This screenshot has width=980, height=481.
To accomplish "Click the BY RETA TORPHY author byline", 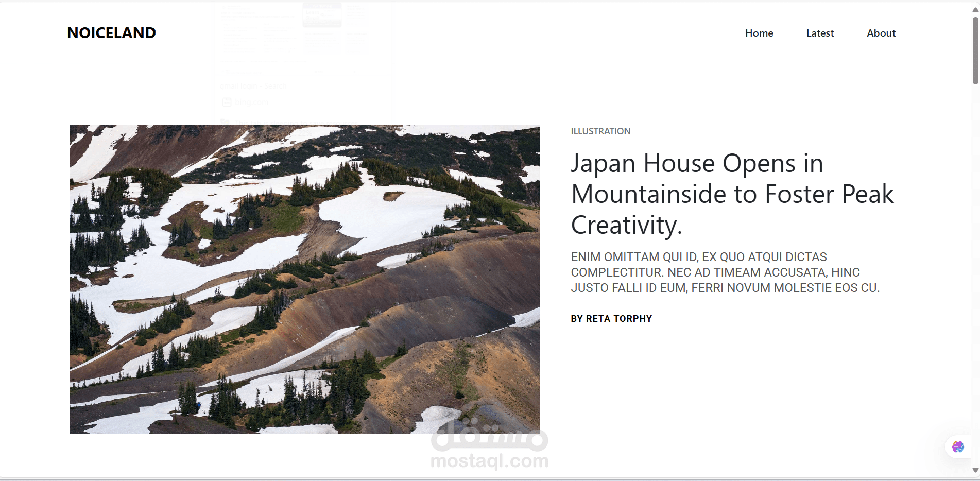I will click(x=611, y=319).
